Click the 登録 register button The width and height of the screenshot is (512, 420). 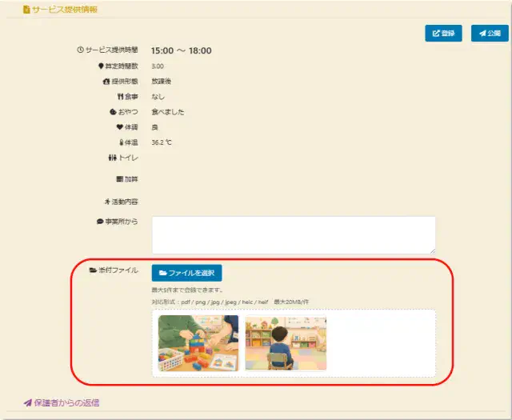[443, 33]
